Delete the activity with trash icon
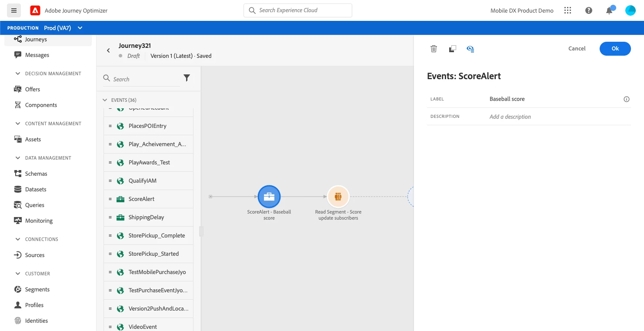 tap(434, 49)
